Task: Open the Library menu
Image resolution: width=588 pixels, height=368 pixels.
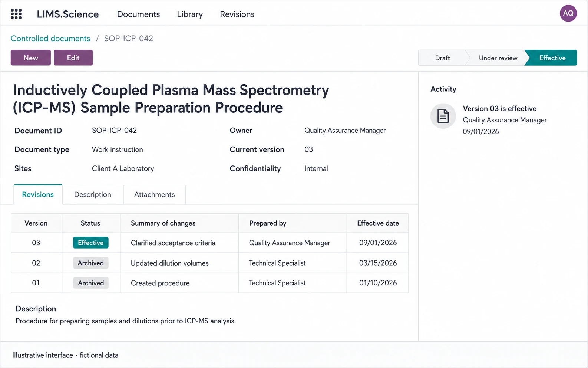Action: [190, 14]
